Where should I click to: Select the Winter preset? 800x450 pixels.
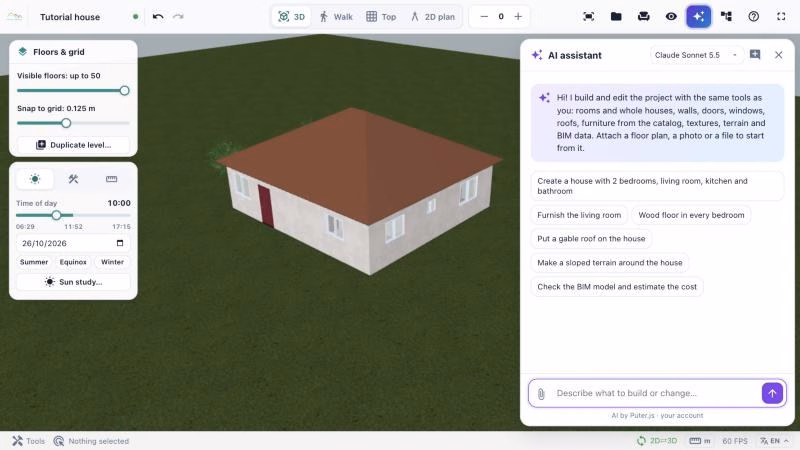(112, 262)
